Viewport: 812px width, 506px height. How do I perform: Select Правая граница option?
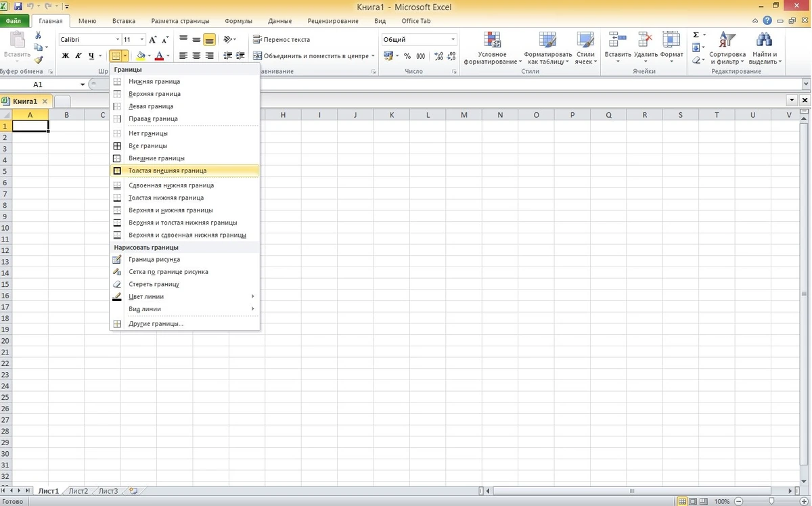184,118
